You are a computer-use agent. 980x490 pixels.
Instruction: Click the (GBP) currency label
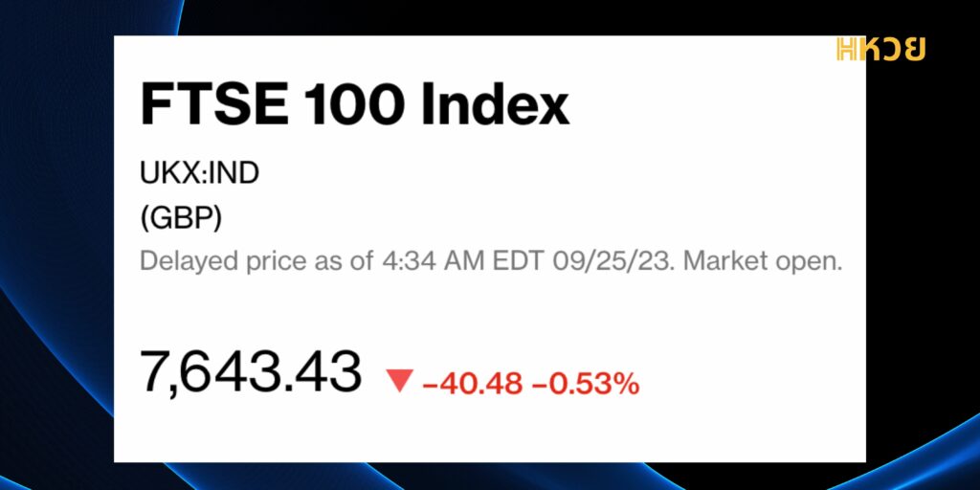coord(181,219)
